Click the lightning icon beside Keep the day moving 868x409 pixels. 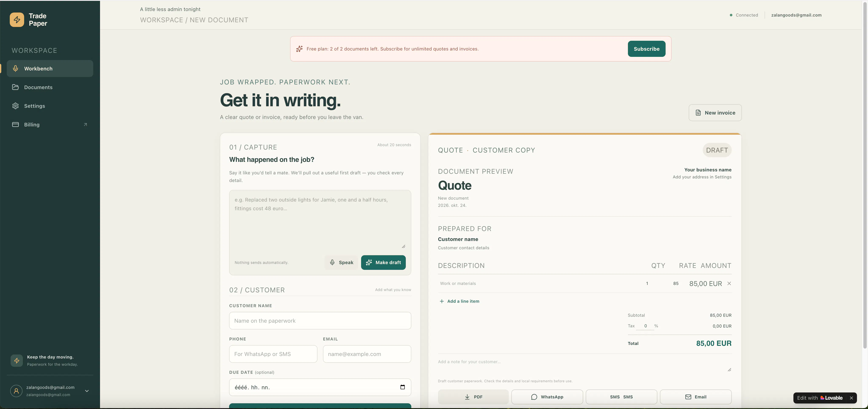point(17,360)
